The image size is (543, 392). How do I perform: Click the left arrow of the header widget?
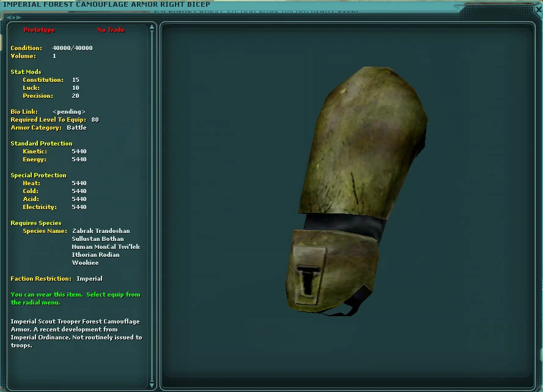click(8, 17)
